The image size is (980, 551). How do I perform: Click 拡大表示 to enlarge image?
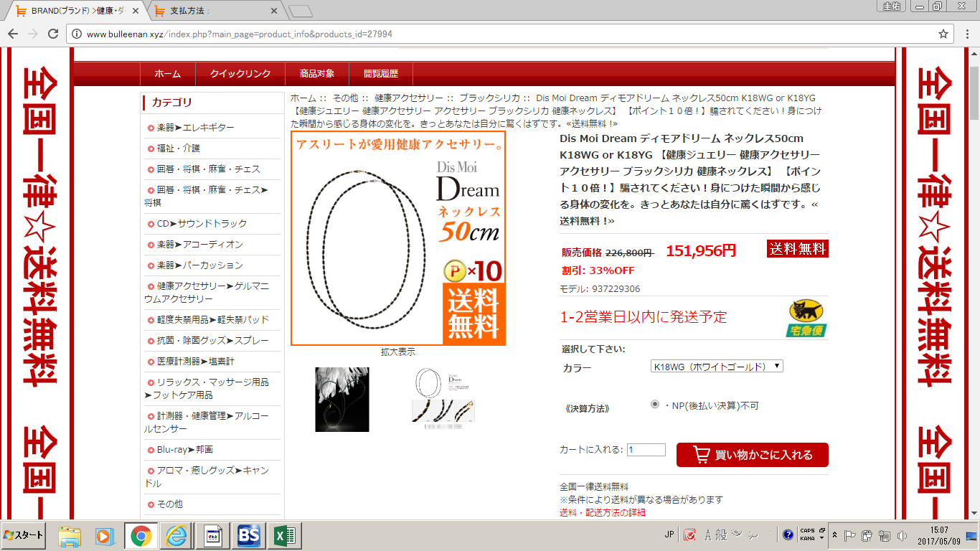(398, 352)
